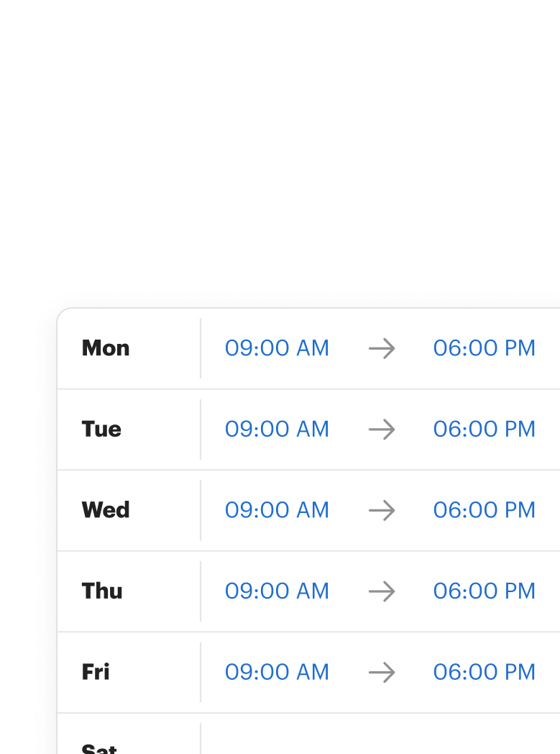Change Thursday's 09:00 AM start time
560x754 pixels.
(277, 591)
